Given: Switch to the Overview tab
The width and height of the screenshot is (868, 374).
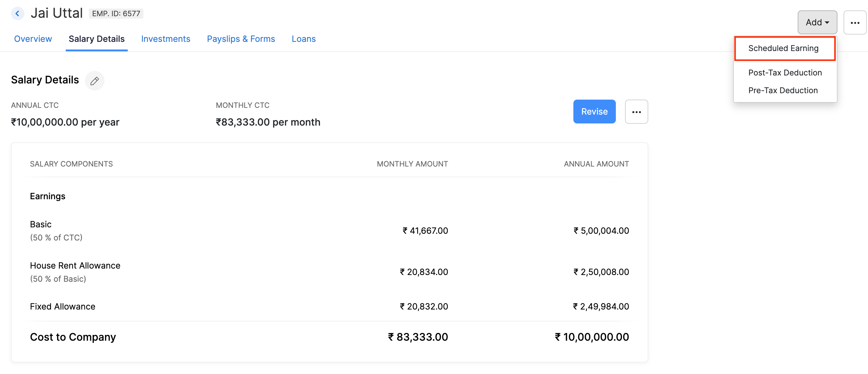Looking at the screenshot, I should (x=33, y=39).
